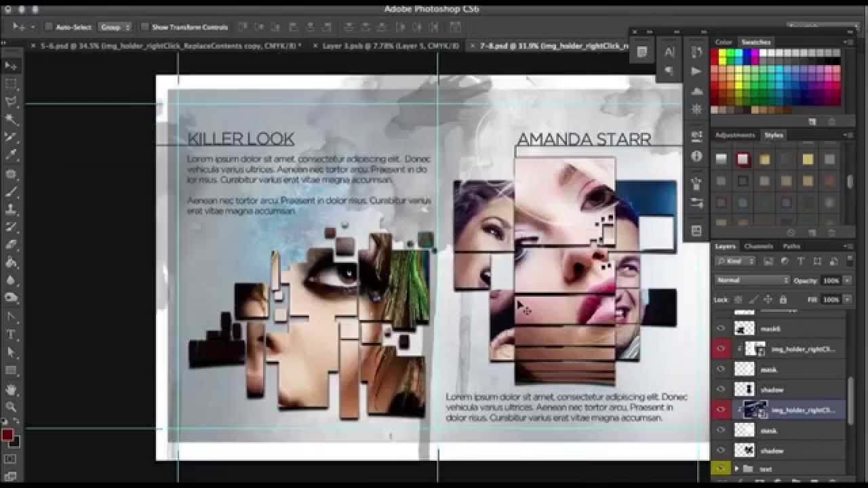Switch to the Adjustments panel tab
Viewport: 868px width, 488px height.
734,136
